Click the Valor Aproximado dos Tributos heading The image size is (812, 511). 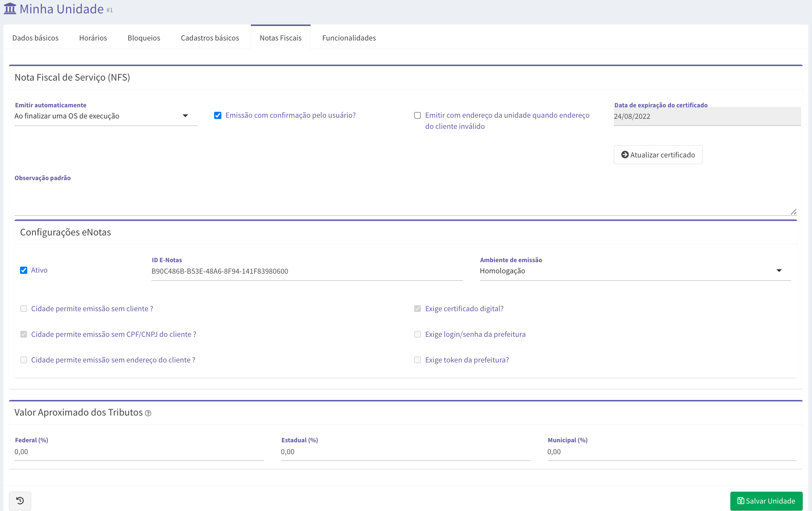click(78, 412)
